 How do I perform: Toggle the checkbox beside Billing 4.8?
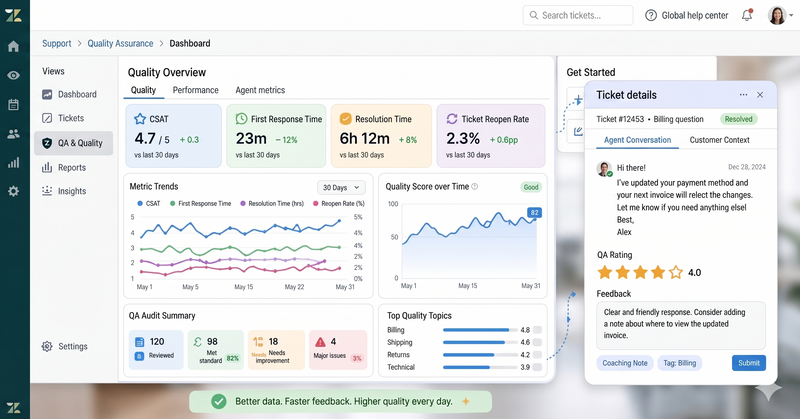point(537,330)
